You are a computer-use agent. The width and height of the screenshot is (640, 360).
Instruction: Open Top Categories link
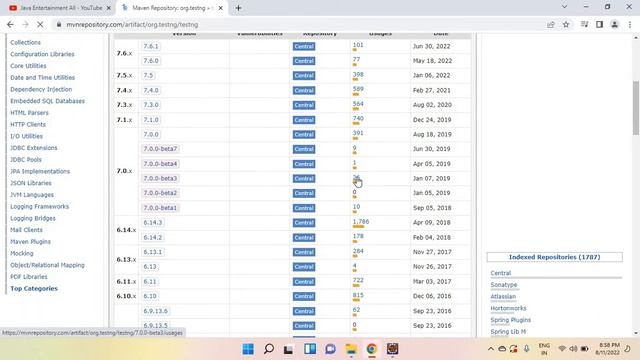(x=34, y=289)
